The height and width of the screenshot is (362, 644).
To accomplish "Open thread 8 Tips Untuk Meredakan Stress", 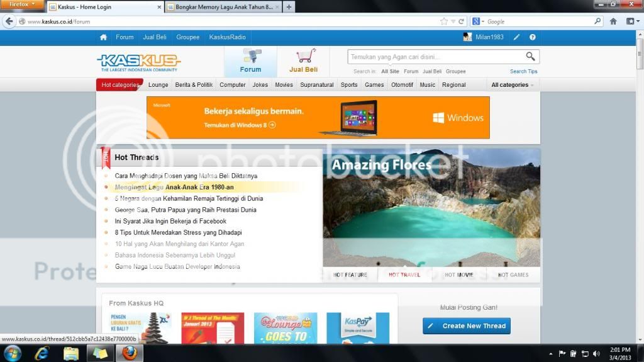I will [178, 232].
